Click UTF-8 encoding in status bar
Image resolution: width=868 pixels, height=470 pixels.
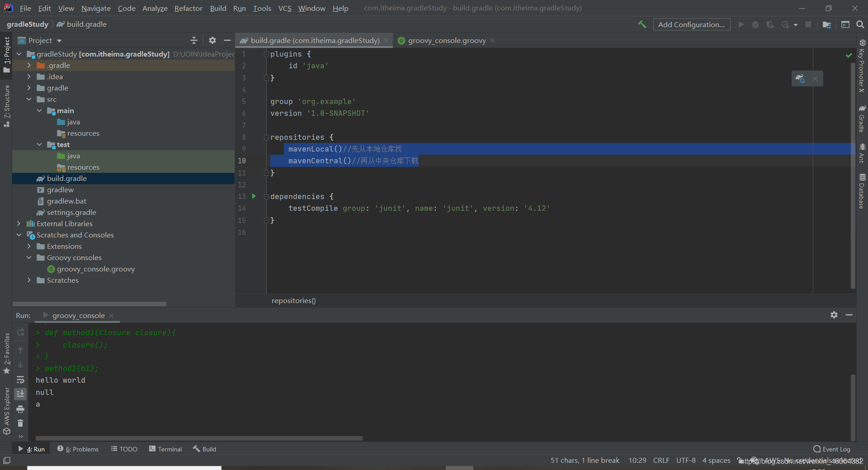(x=686, y=460)
